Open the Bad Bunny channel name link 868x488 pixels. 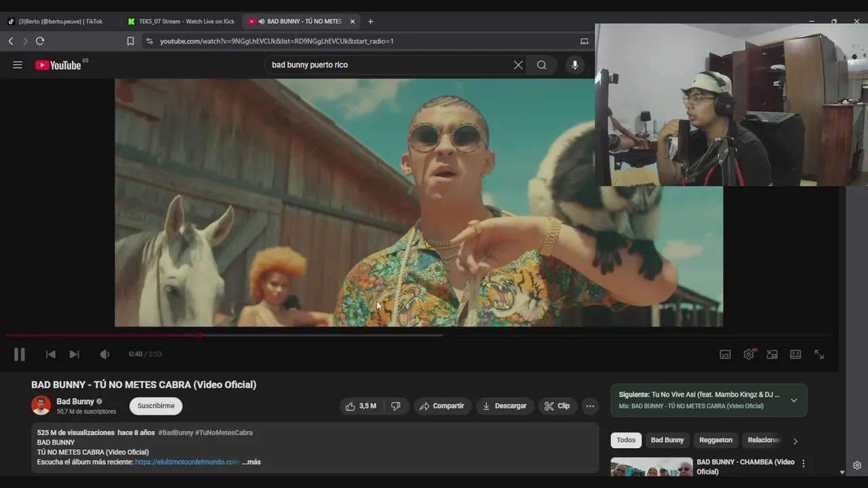pyautogui.click(x=75, y=401)
